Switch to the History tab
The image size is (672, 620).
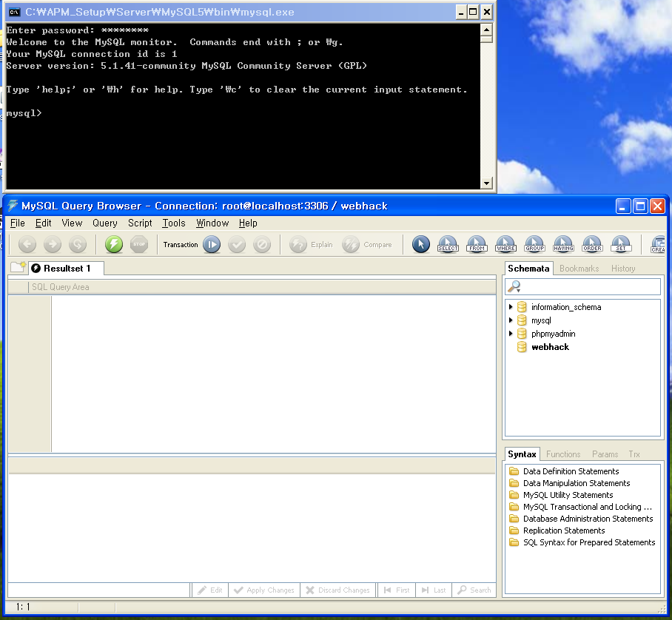click(622, 269)
